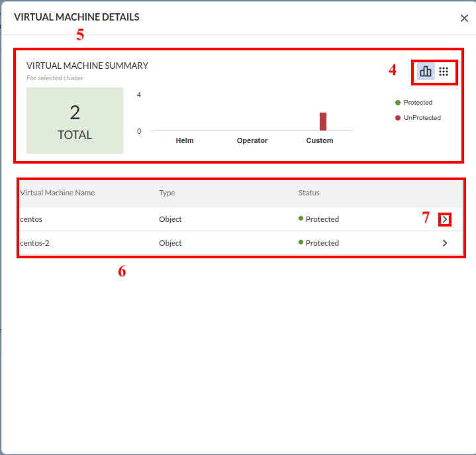The image size is (476, 455).
Task: Click the Helm chart axis label
Action: pos(185,140)
